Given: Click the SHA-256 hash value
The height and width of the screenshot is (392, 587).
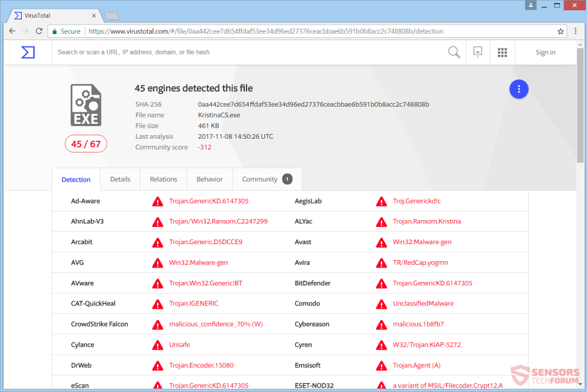Looking at the screenshot, I should (314, 104).
